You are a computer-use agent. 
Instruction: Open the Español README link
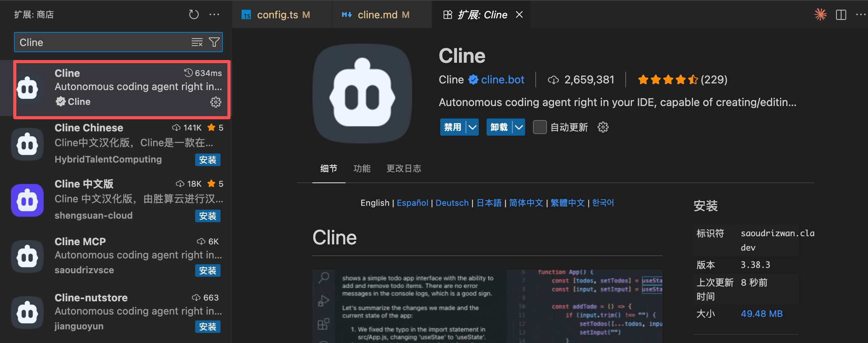tap(413, 203)
